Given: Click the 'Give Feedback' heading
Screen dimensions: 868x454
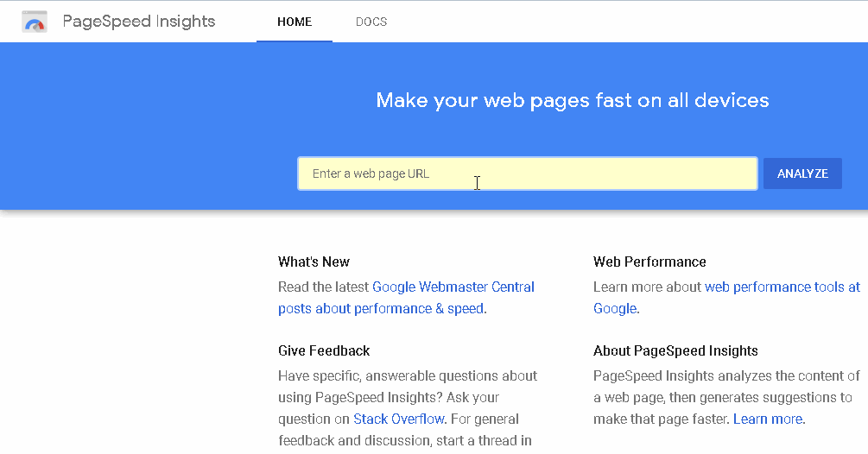Looking at the screenshot, I should pos(324,350).
